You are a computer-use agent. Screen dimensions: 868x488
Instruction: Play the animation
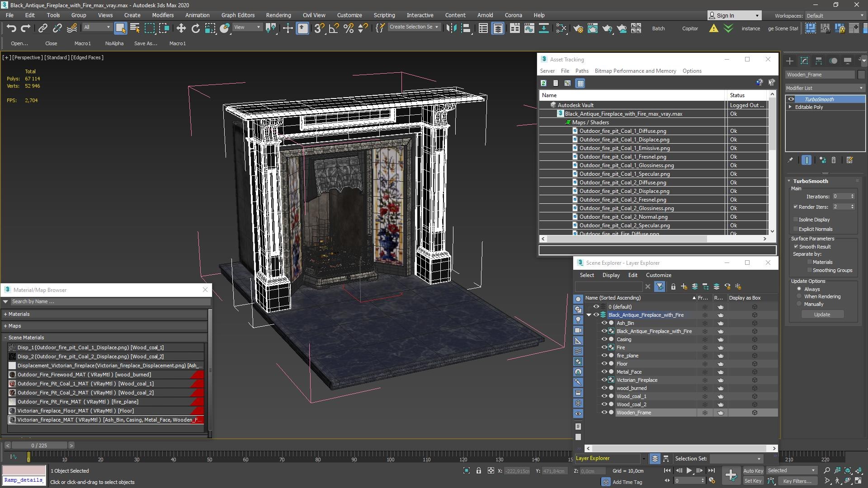689,471
